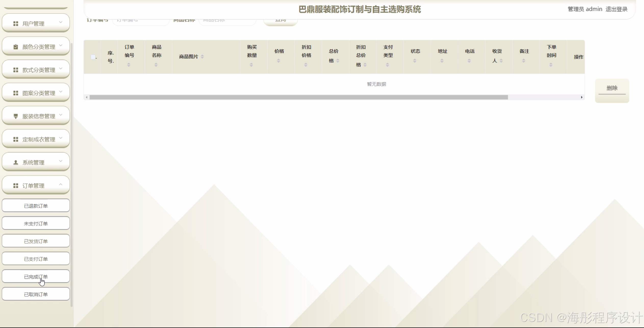Click sort arrows on 下单时间 column
Screen dimensions: 644x328
551,65
